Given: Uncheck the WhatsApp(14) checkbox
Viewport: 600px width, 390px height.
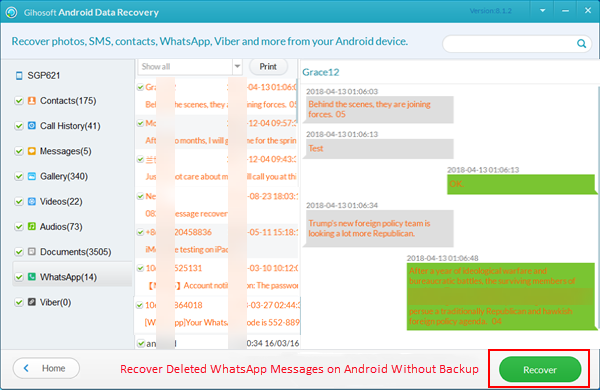Looking at the screenshot, I should 18,277.
